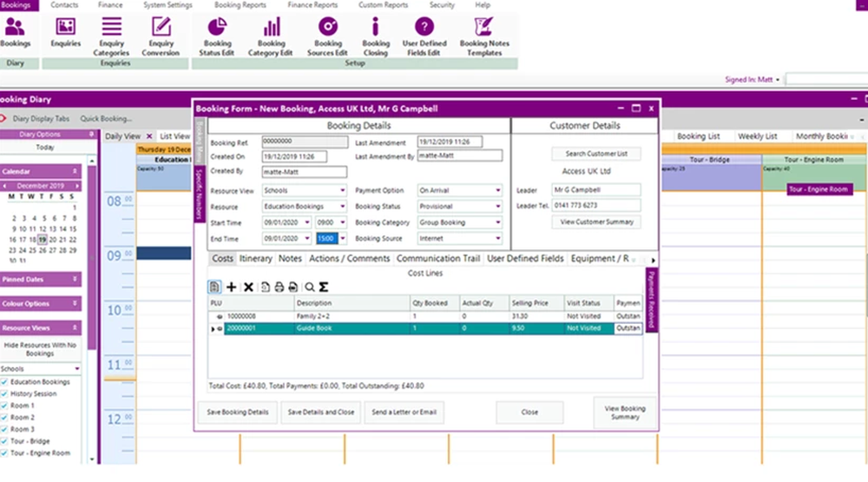This screenshot has height=482, width=868.
Task: Switch to the Weekly List tab
Action: pyautogui.click(x=757, y=136)
